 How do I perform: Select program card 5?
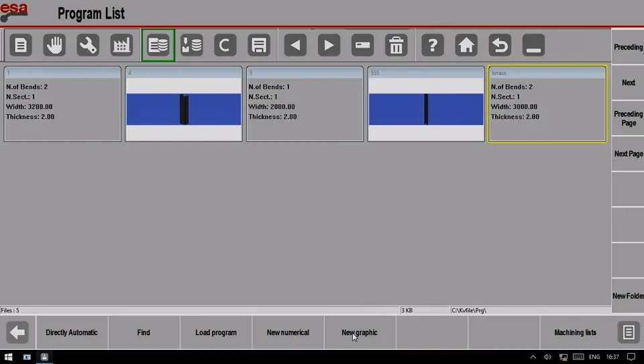(x=305, y=104)
